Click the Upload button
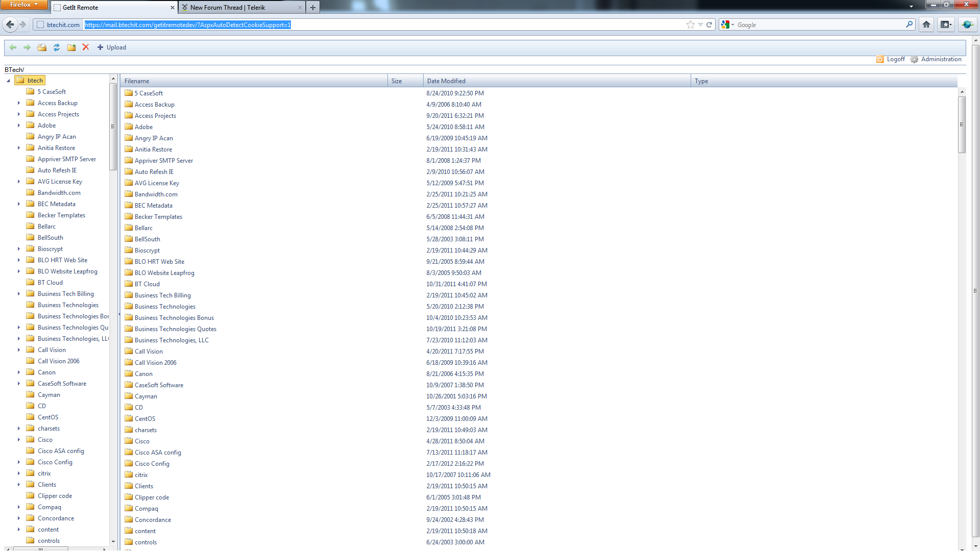The height and width of the screenshot is (551, 980). pyautogui.click(x=112, y=47)
